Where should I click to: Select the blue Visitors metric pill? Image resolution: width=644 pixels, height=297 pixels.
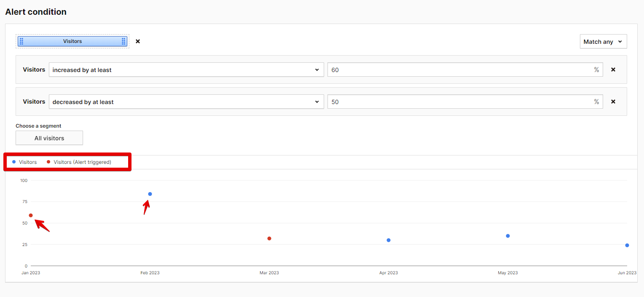point(72,41)
